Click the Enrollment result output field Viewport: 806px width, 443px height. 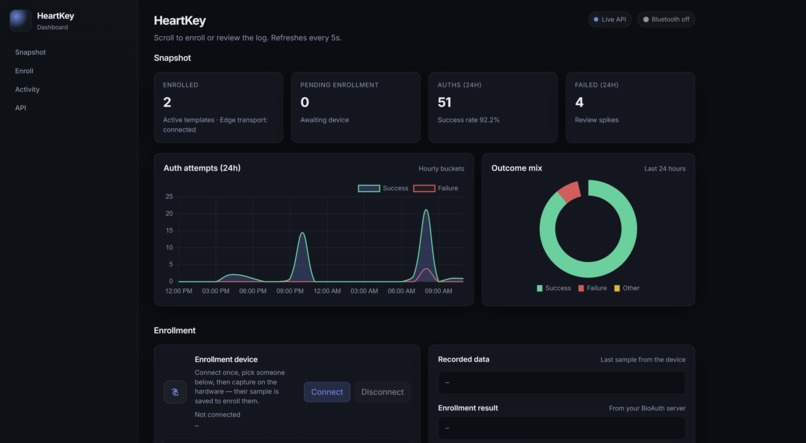point(561,428)
